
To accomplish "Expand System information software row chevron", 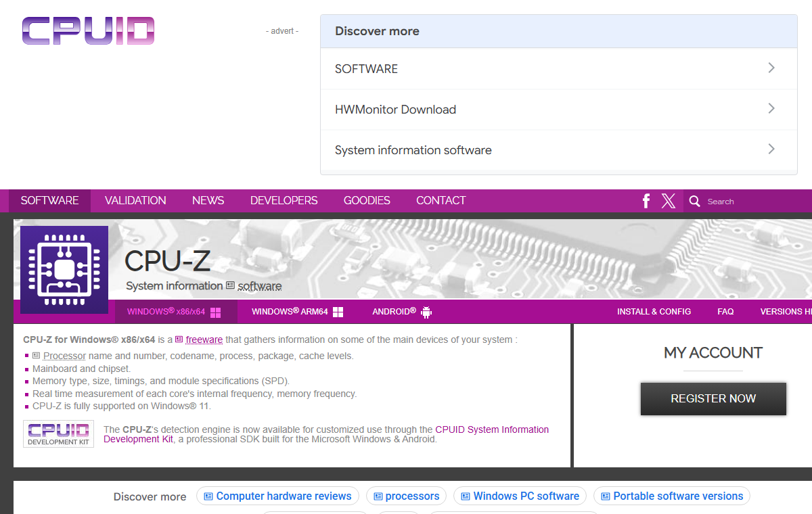I will pos(771,149).
